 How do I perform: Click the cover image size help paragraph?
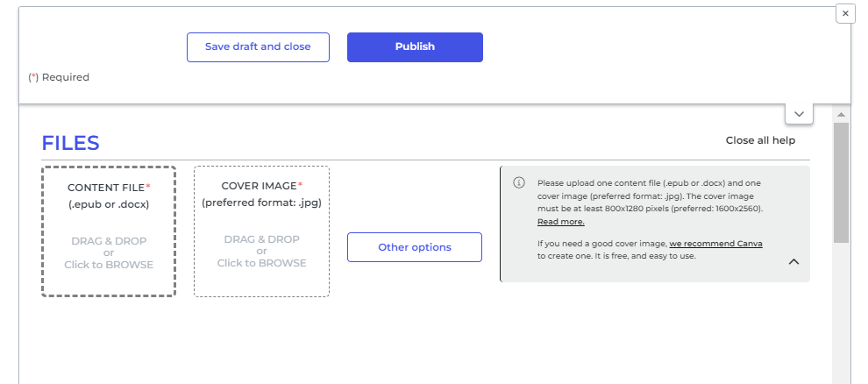click(x=650, y=203)
